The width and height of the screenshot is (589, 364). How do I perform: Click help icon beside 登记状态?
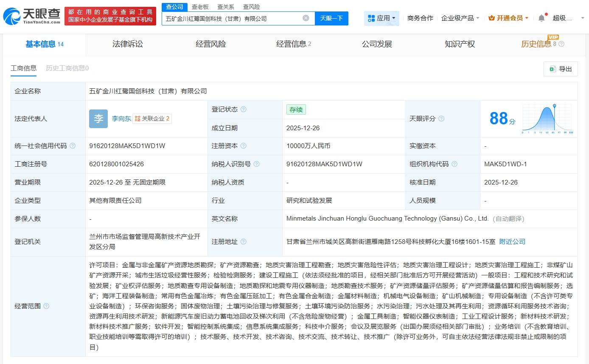[244, 109]
